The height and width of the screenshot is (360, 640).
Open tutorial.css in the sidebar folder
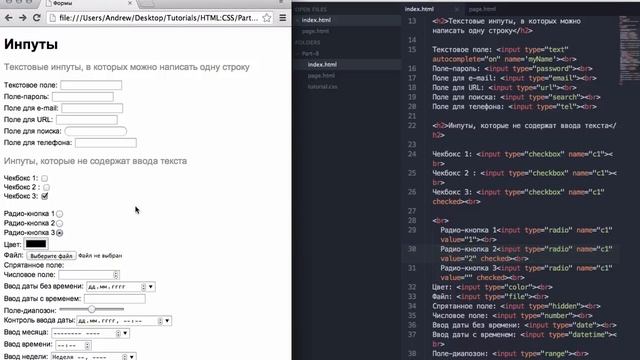[322, 87]
